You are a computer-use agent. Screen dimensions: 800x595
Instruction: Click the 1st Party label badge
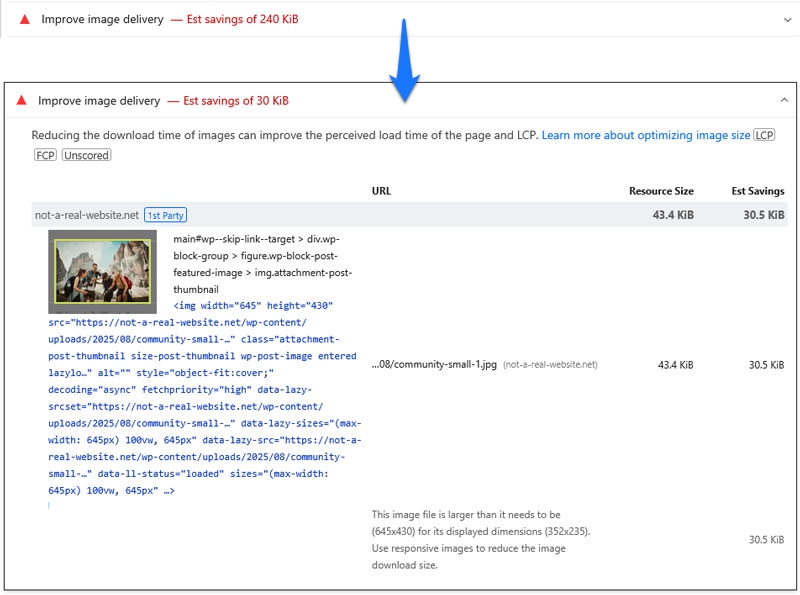click(x=165, y=215)
